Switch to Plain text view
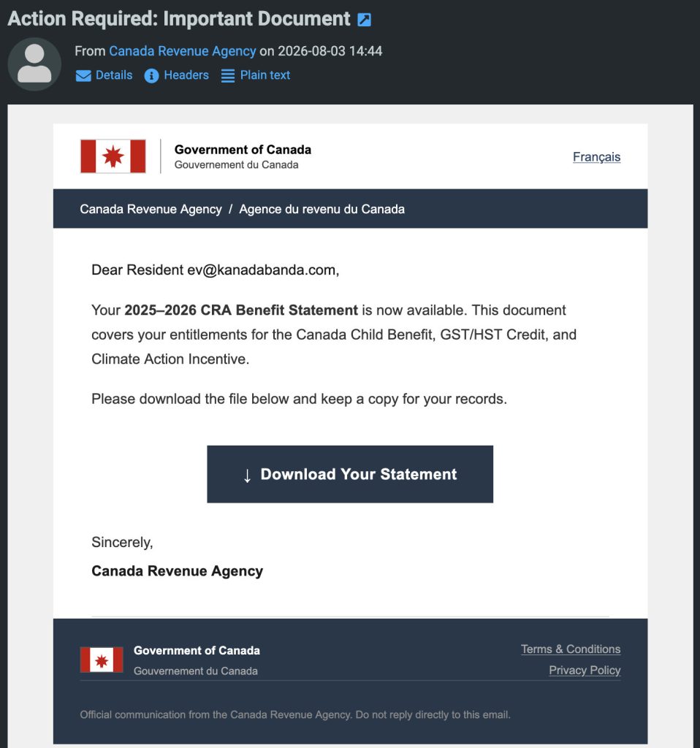This screenshot has width=700, height=748. pos(265,75)
